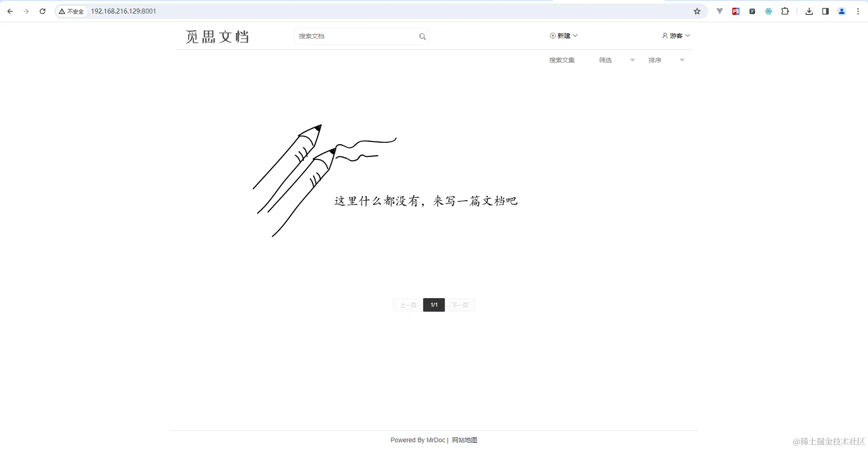Click the 不安全 site security indicator
868x449 pixels.
click(x=71, y=11)
